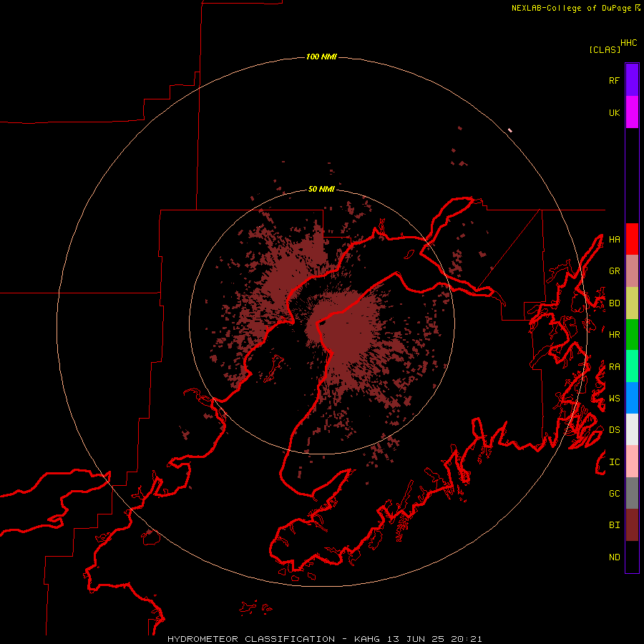
Task: Click the RF purple legend swatch
Action: point(632,80)
